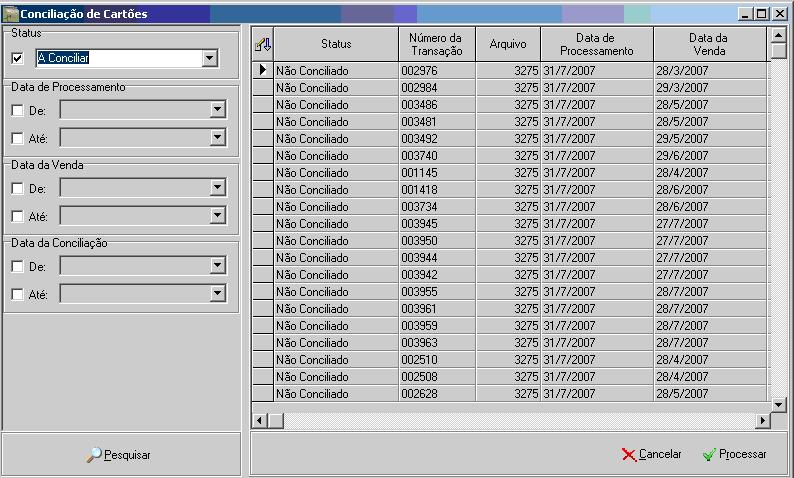Select transaction cell 003959
The image size is (794, 478).
point(437,326)
